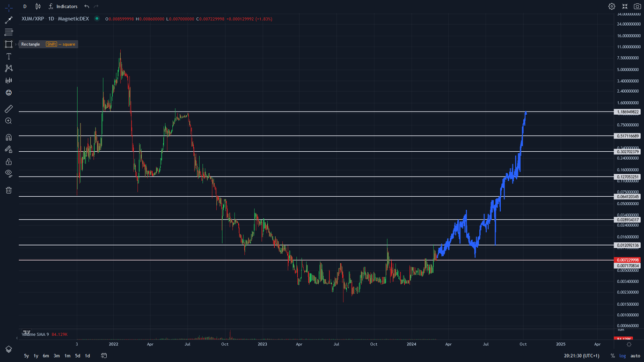The image size is (644, 362).
Task: Open the object tree layers panel
Action: (x=9, y=349)
